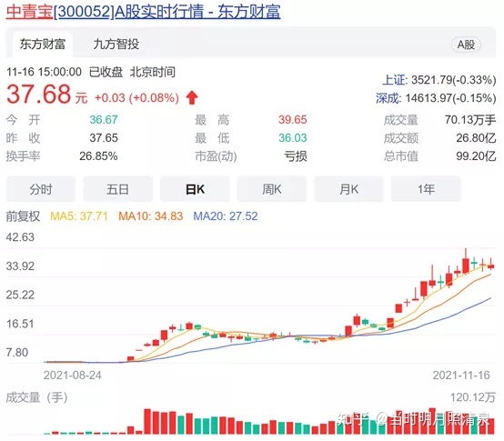Click the latest candlestick at the chart's right edge
504x441 pixels.
(491, 265)
